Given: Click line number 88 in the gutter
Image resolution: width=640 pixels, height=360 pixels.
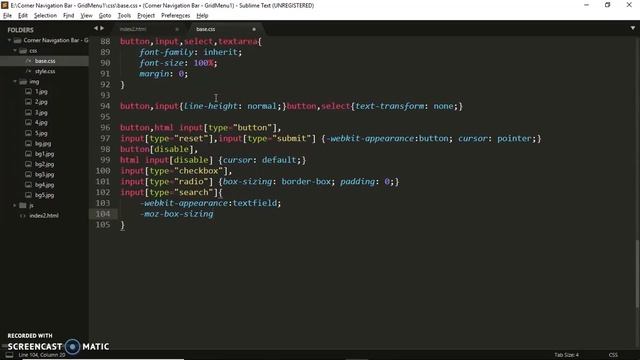Looking at the screenshot, I should pyautogui.click(x=105, y=41).
